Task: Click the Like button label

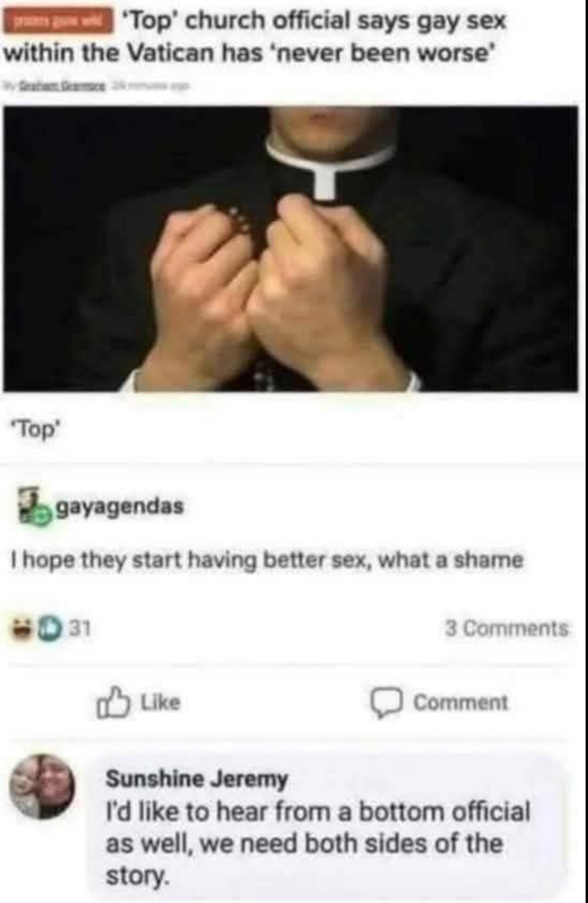Action: (160, 702)
